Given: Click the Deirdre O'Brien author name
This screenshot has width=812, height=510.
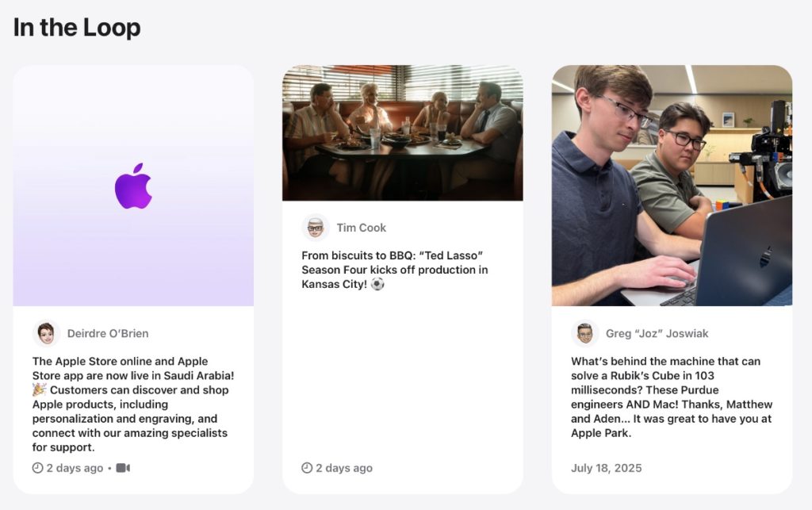Looking at the screenshot, I should (x=108, y=333).
